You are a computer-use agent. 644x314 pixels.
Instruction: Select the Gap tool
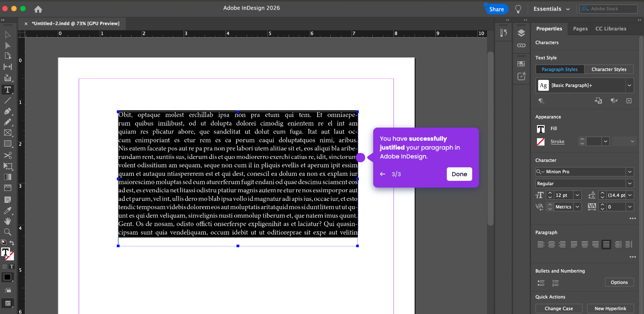click(x=8, y=67)
